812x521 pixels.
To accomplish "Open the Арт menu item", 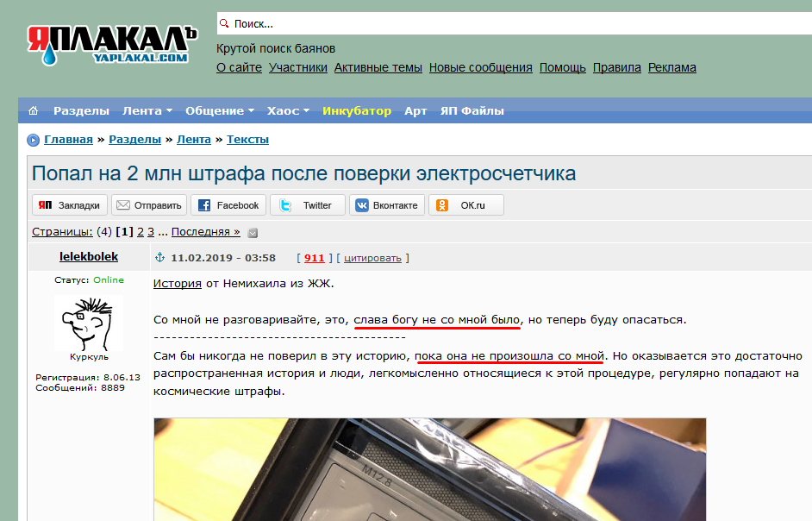I will [x=415, y=111].
